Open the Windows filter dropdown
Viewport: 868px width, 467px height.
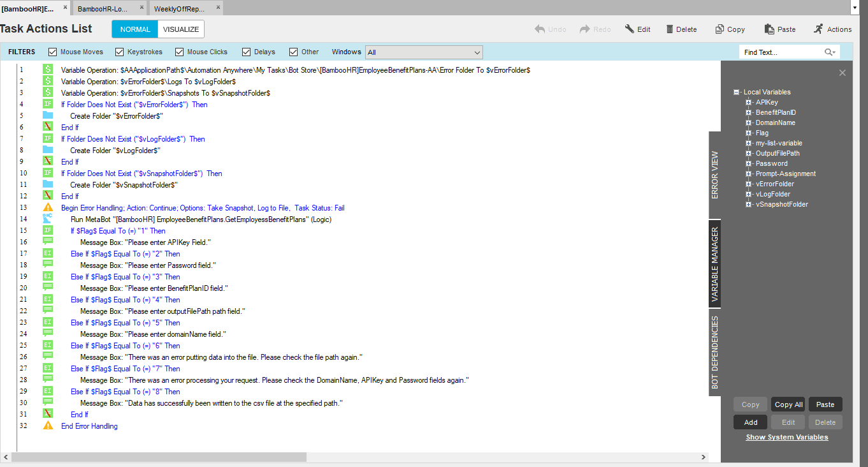(424, 52)
